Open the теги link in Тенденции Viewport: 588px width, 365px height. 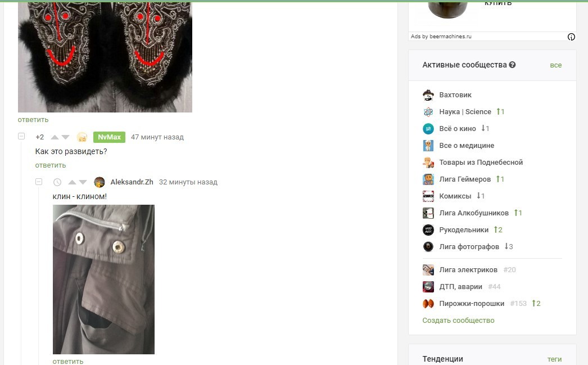point(554,359)
